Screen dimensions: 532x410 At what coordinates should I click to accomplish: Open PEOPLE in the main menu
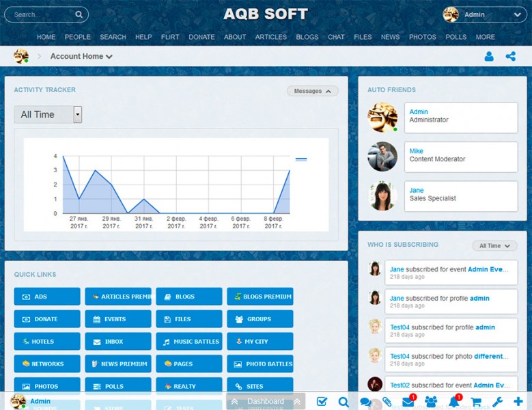click(x=78, y=37)
